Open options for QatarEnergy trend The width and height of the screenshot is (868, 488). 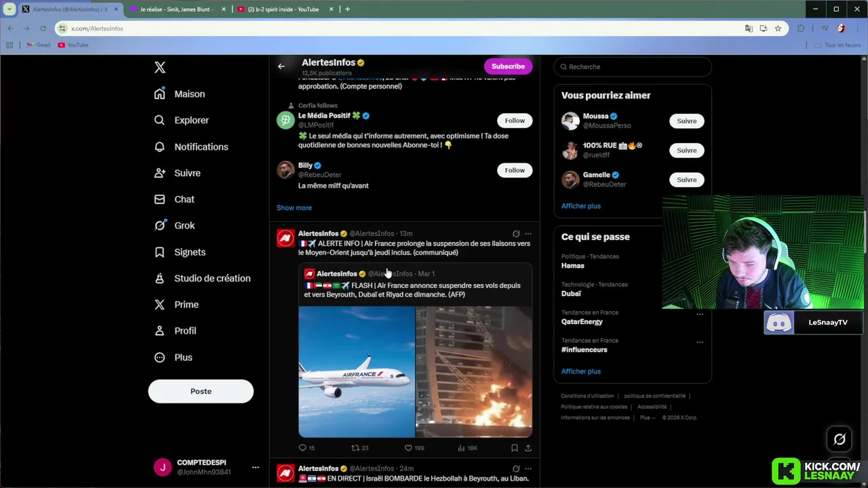700,314
